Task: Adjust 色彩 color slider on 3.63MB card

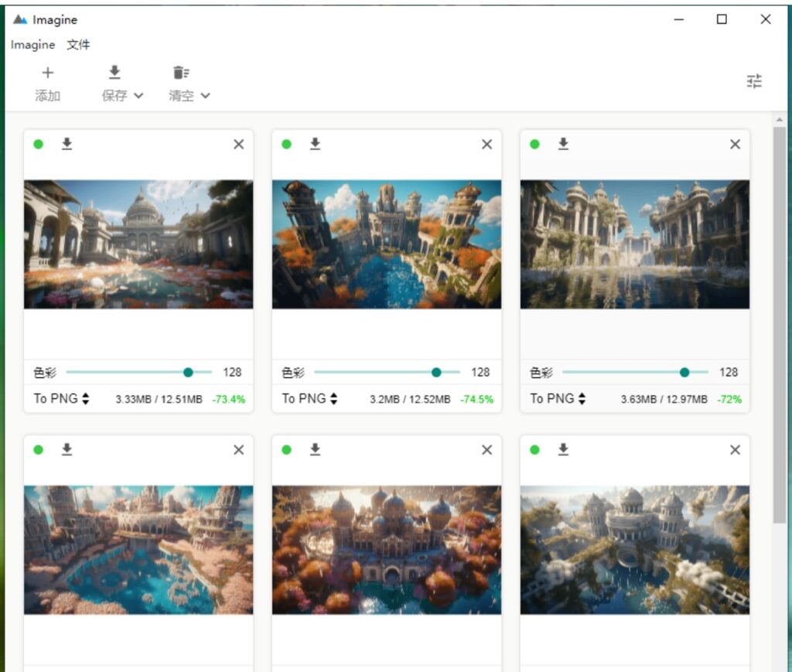Action: [636, 372]
